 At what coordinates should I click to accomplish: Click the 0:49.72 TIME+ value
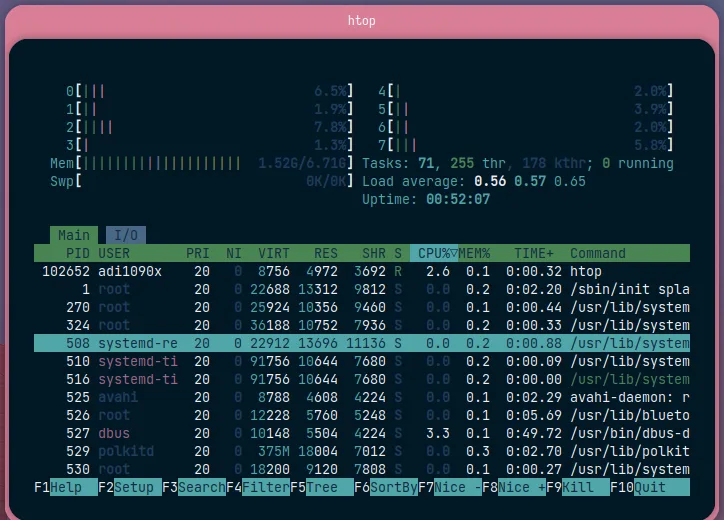click(x=534, y=433)
